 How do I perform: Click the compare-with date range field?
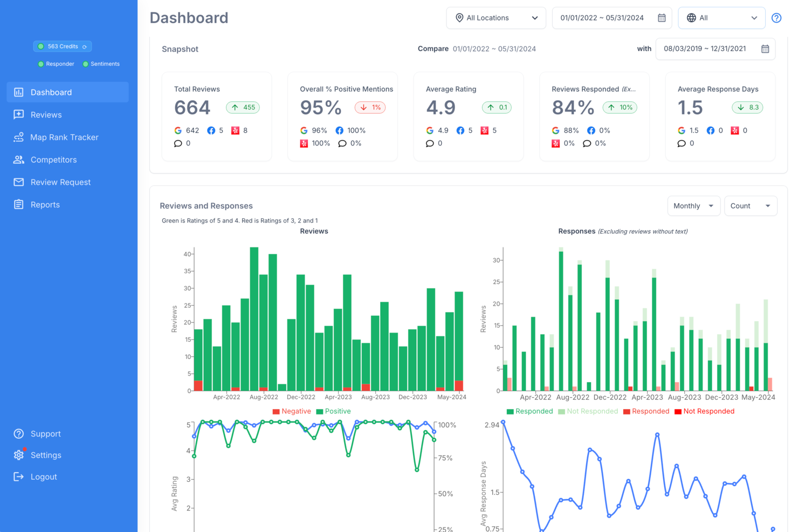pyautogui.click(x=716, y=49)
